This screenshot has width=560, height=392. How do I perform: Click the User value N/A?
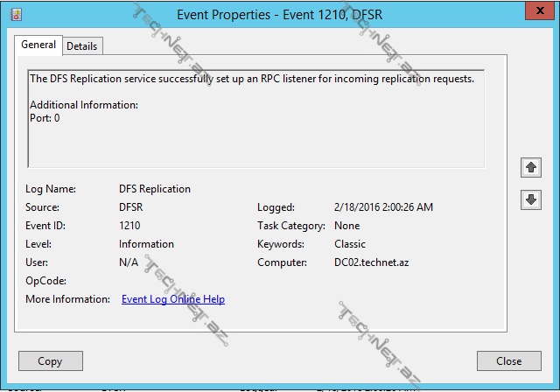(x=129, y=262)
